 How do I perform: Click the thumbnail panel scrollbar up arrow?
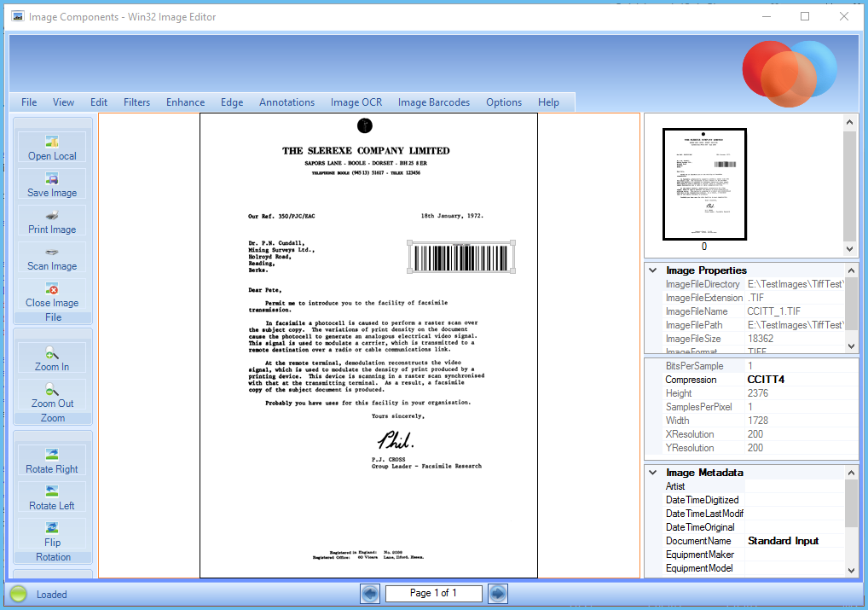850,122
